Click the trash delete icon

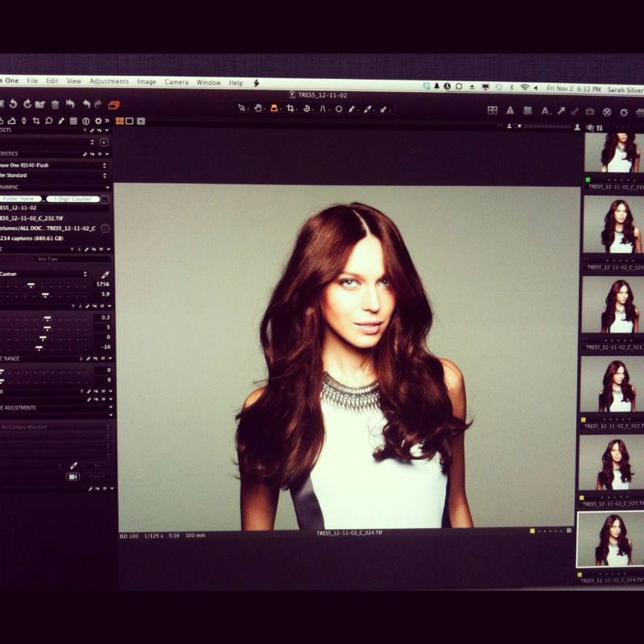click(55, 105)
